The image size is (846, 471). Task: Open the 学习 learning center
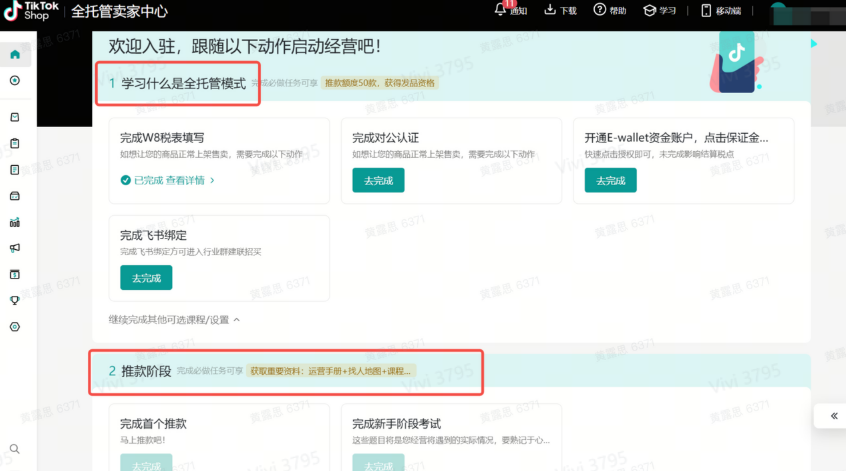(x=660, y=10)
